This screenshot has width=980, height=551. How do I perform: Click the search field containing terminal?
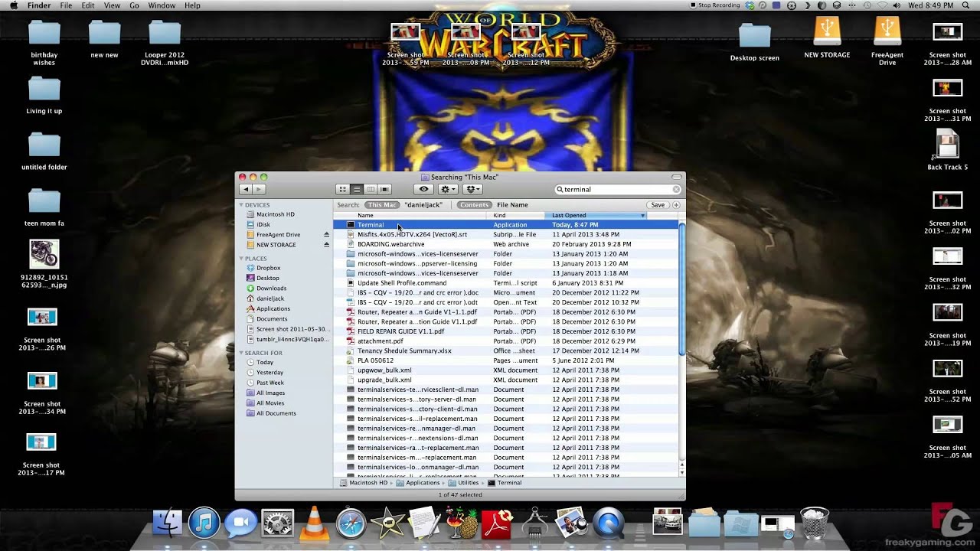coord(617,189)
